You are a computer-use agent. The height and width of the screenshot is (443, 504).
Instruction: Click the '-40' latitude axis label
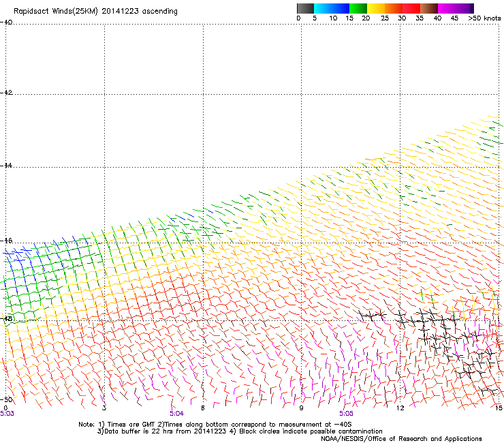6,22
